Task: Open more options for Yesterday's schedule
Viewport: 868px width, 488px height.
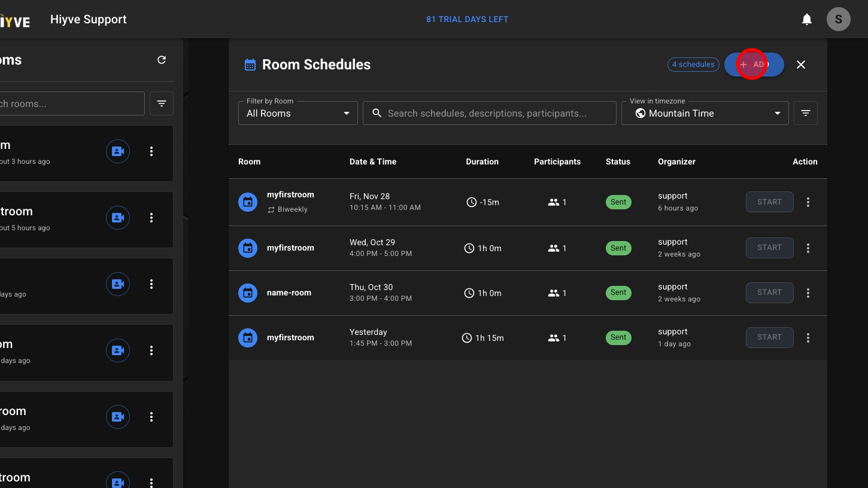Action: (x=808, y=338)
